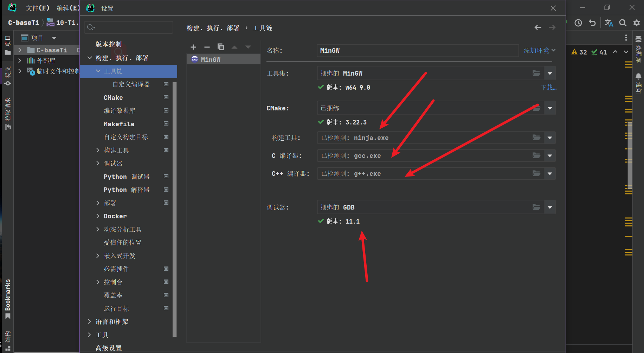
Task: Add a new toolchain with plus icon
Action: 193,47
